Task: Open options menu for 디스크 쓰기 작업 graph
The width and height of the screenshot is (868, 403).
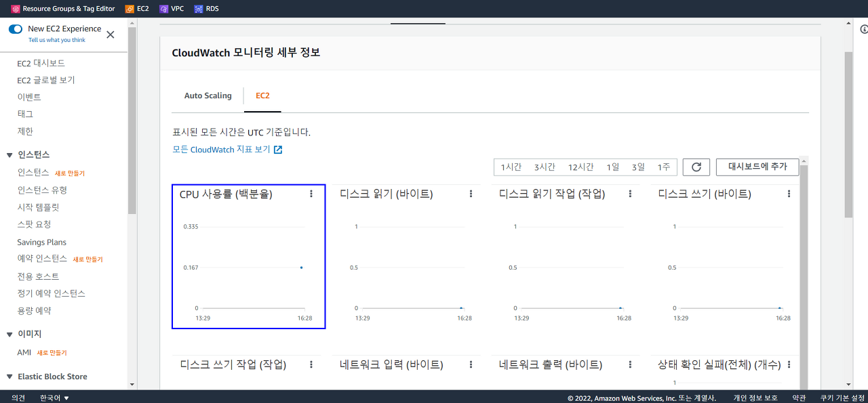Action: pyautogui.click(x=311, y=364)
